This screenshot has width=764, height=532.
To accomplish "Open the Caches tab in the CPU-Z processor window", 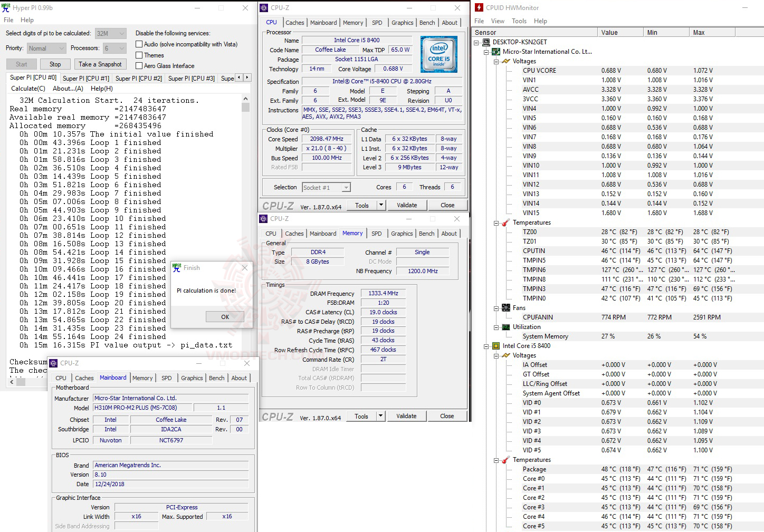I will (x=295, y=23).
